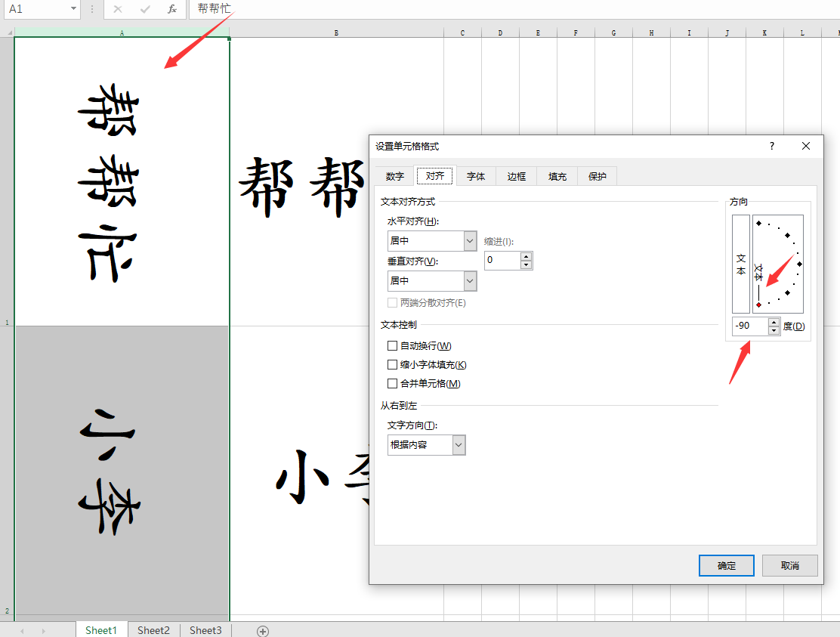Open the horizontal alignment combo box
This screenshot has width=840, height=637.
click(432, 241)
